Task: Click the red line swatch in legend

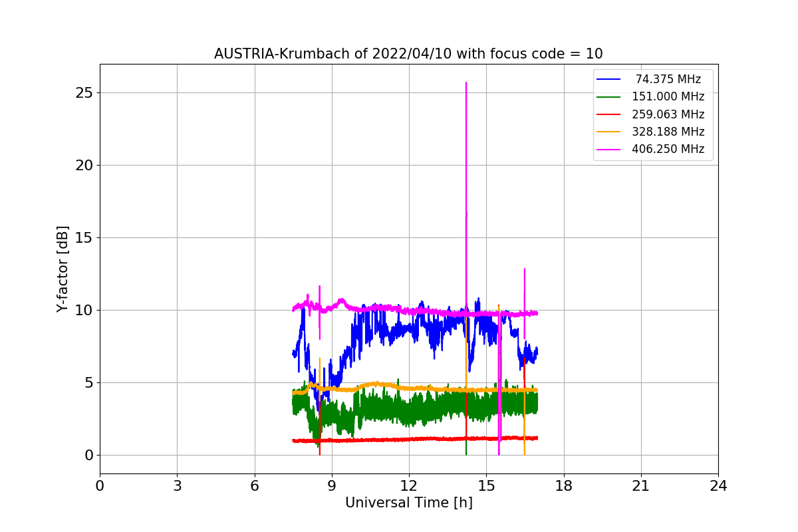Action: pyautogui.click(x=608, y=114)
